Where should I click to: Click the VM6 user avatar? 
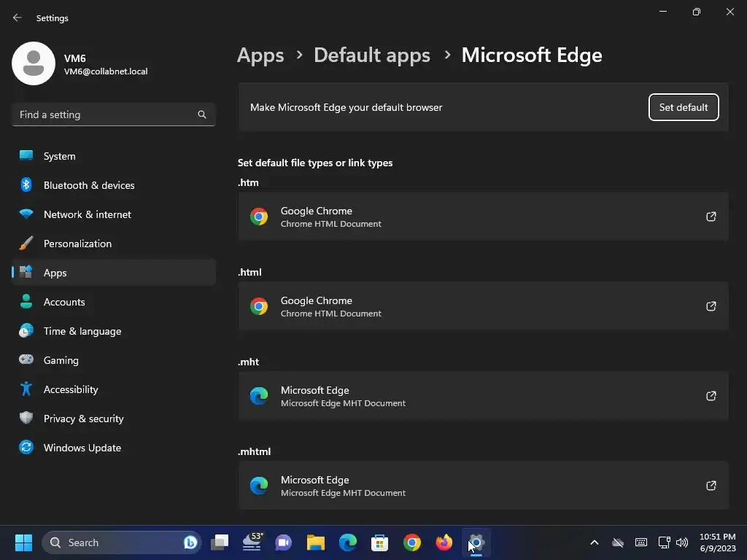pos(34,63)
